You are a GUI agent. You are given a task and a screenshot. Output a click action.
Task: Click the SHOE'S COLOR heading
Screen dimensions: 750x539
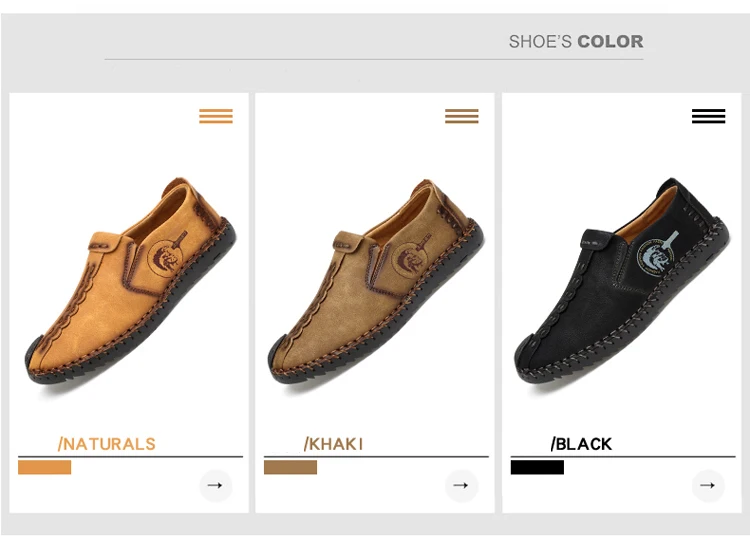[x=575, y=42]
